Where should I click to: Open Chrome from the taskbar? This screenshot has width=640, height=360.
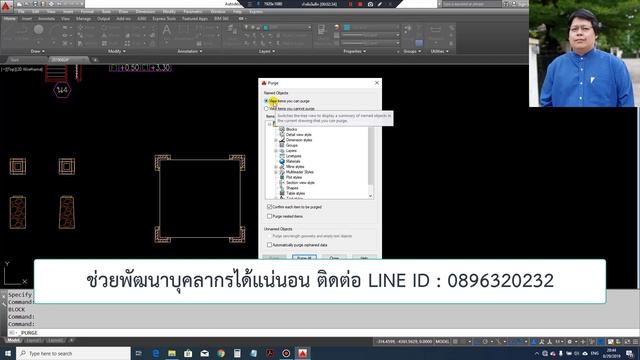coord(221,353)
